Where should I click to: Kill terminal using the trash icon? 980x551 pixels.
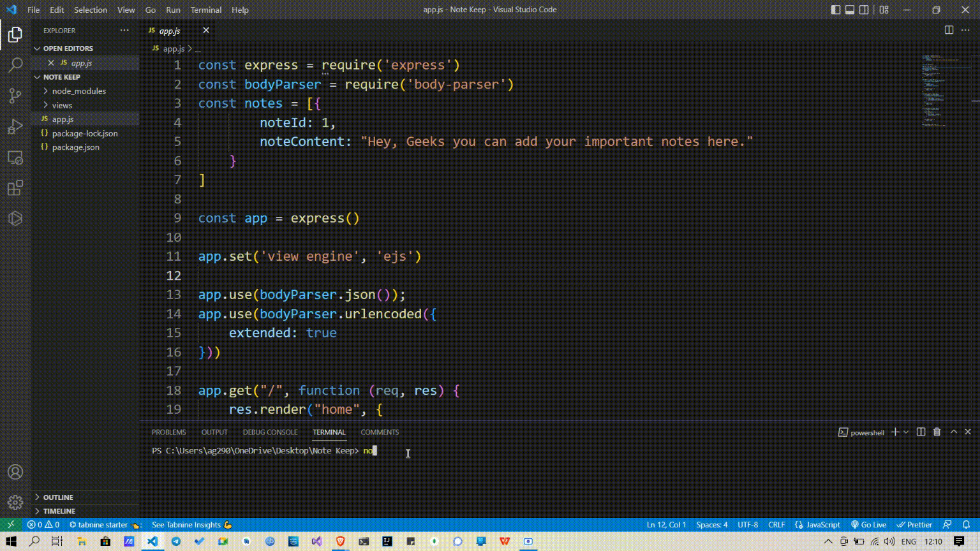coord(937,432)
